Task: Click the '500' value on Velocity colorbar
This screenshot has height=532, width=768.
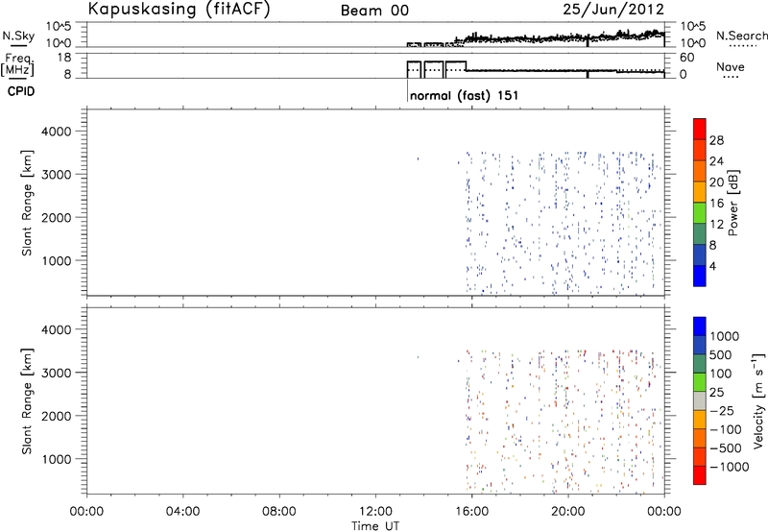Action: (x=721, y=355)
